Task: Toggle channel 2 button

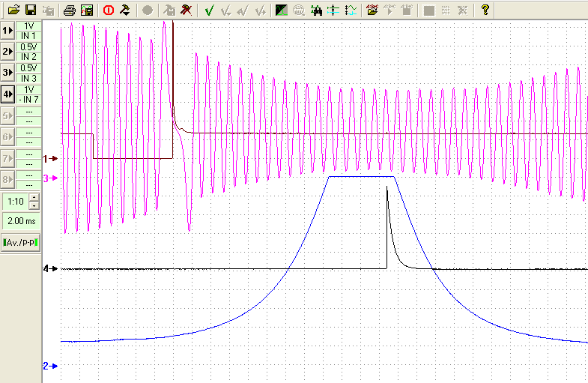Action: pos(7,52)
